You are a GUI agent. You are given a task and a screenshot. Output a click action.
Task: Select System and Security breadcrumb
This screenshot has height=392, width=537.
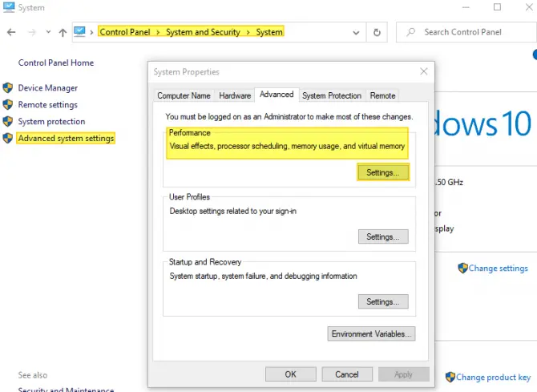click(203, 32)
